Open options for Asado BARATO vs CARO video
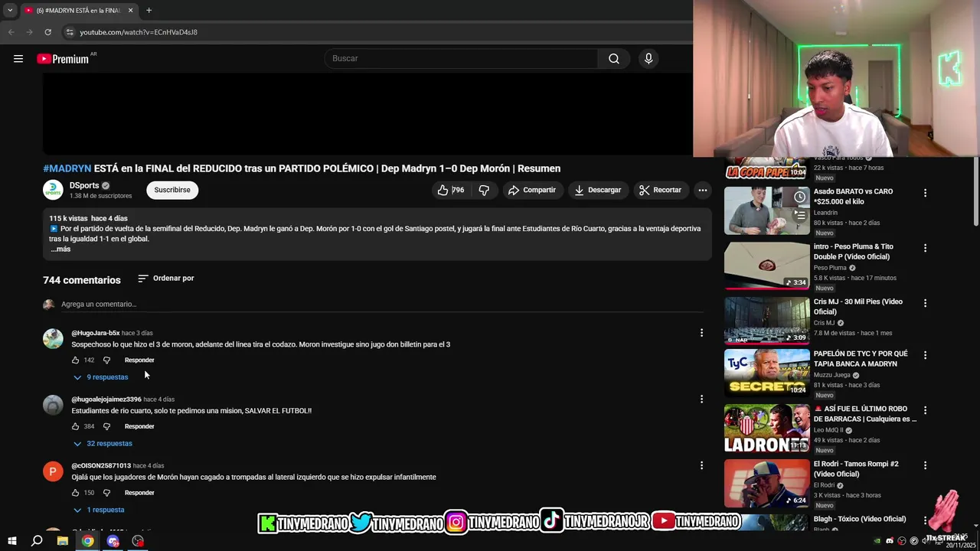 tap(925, 193)
